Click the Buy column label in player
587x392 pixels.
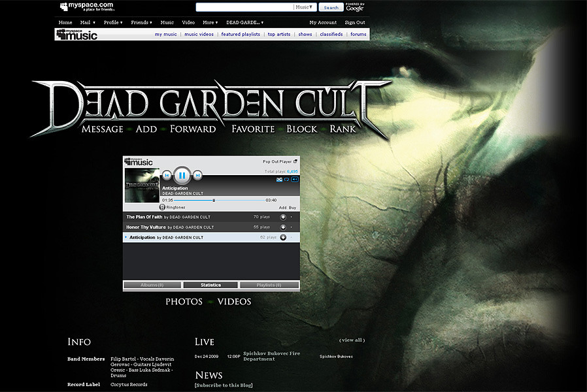(x=292, y=208)
